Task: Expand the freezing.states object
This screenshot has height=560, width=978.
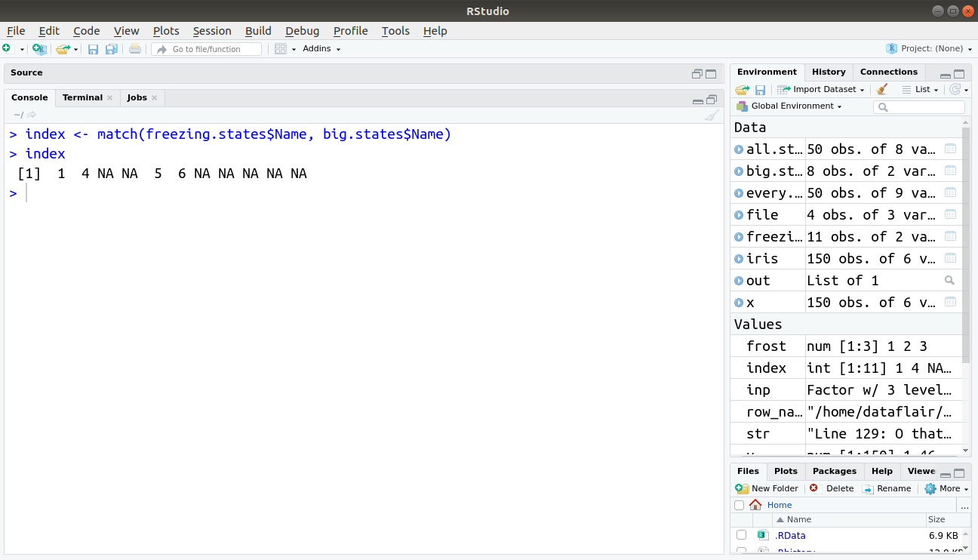Action: tap(738, 236)
